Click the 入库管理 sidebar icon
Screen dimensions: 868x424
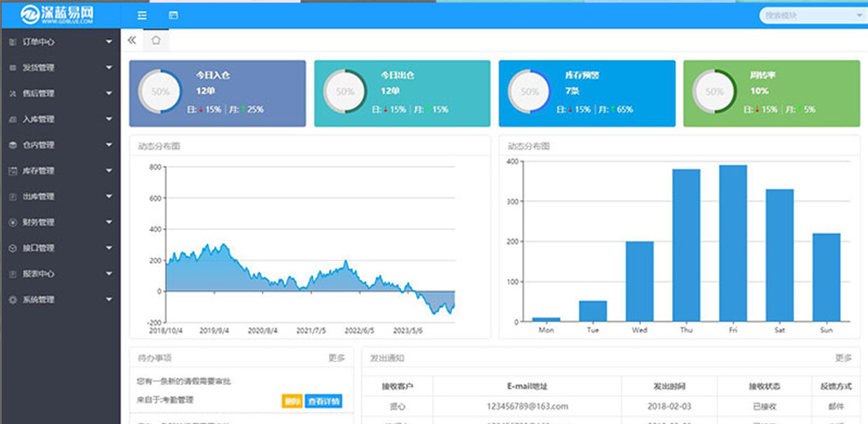coord(13,119)
